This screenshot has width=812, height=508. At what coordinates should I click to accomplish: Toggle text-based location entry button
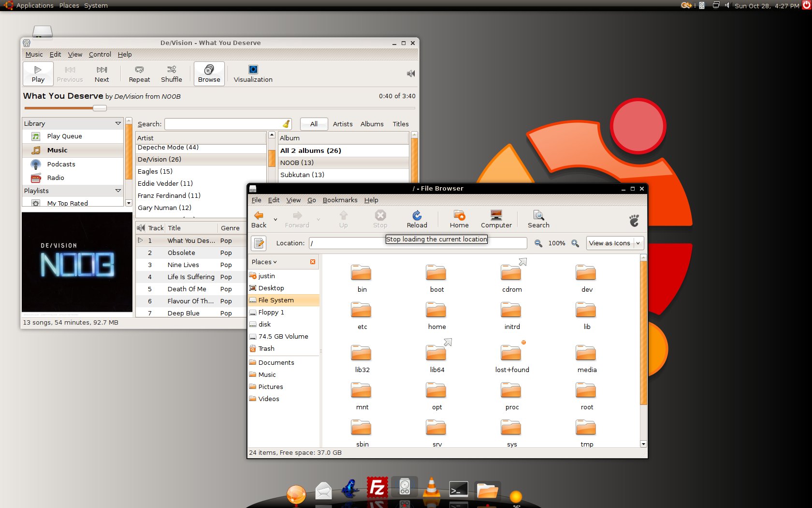[x=259, y=243]
